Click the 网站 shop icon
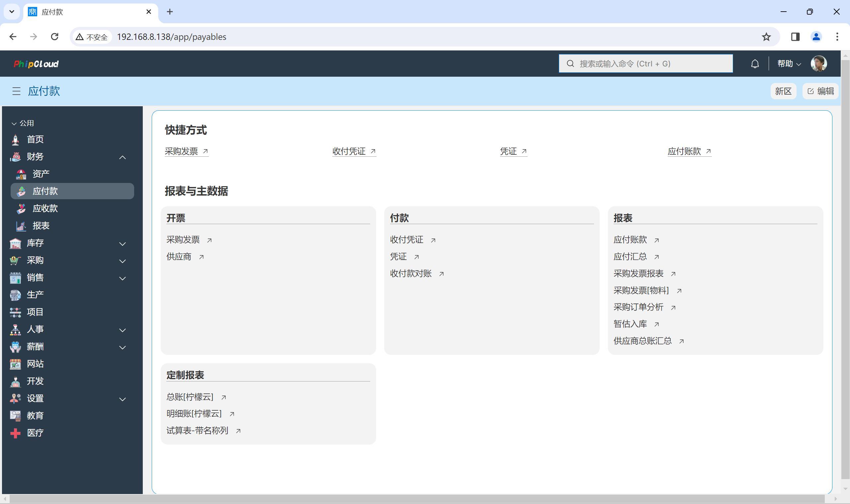The width and height of the screenshot is (850, 504). (15, 364)
